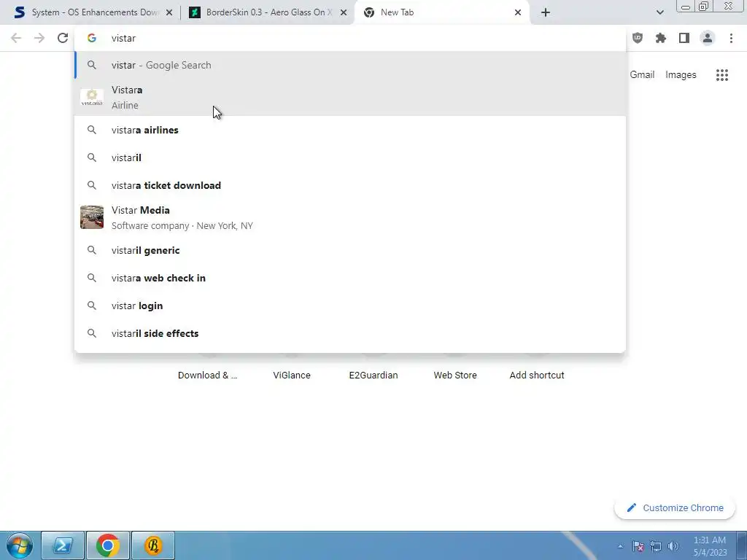The height and width of the screenshot is (560, 747).
Task: Open the Gmail link
Action: click(x=642, y=75)
